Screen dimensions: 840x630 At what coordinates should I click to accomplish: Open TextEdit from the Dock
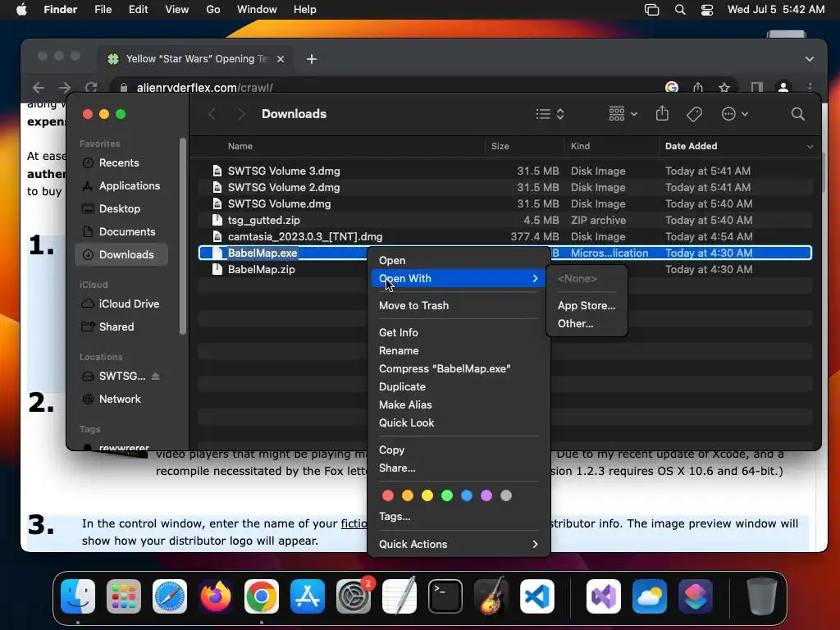[399, 596]
